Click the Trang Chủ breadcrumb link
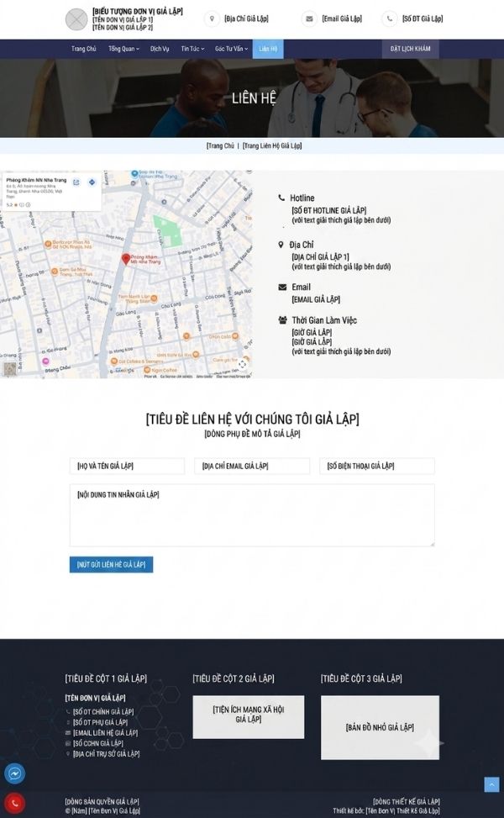 click(220, 145)
